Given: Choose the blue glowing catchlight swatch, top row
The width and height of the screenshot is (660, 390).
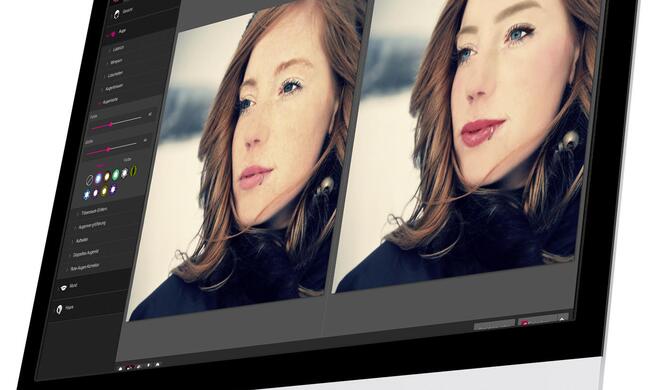Looking at the screenshot, I should click(x=98, y=178).
